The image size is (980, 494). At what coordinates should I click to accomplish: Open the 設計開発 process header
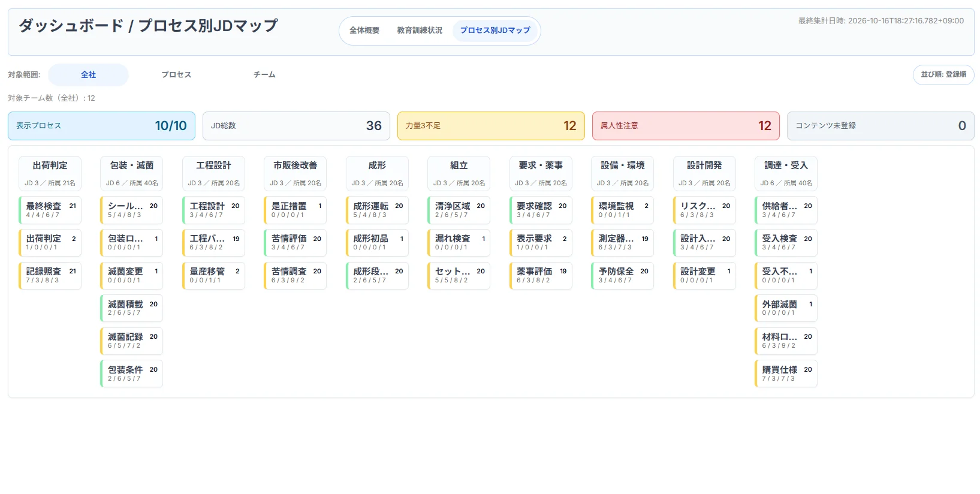click(x=704, y=174)
